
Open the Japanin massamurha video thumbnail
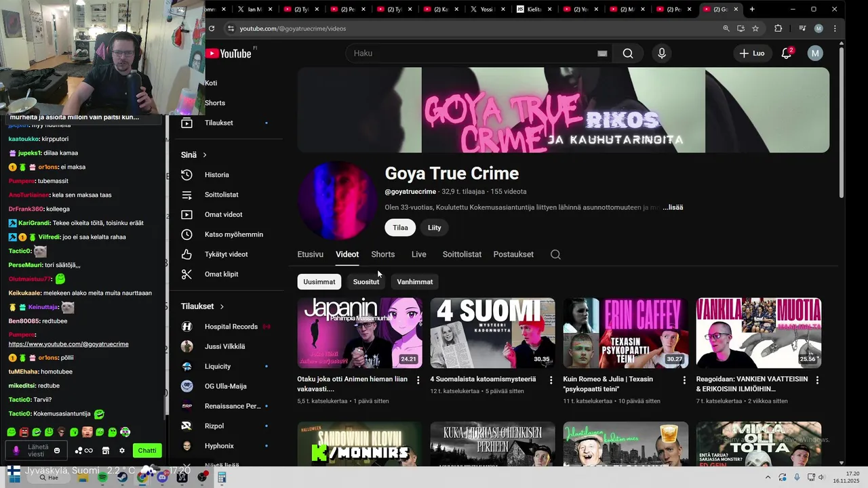(359, 333)
